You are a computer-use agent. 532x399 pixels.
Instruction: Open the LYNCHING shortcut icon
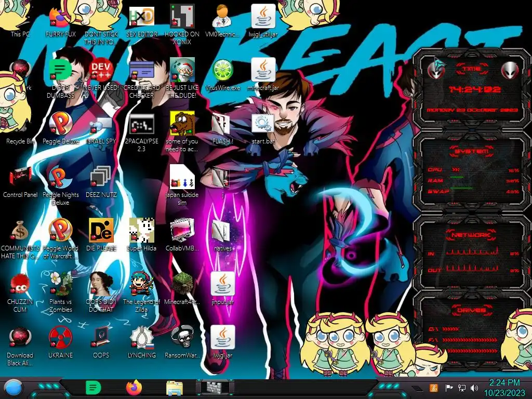pyautogui.click(x=141, y=338)
